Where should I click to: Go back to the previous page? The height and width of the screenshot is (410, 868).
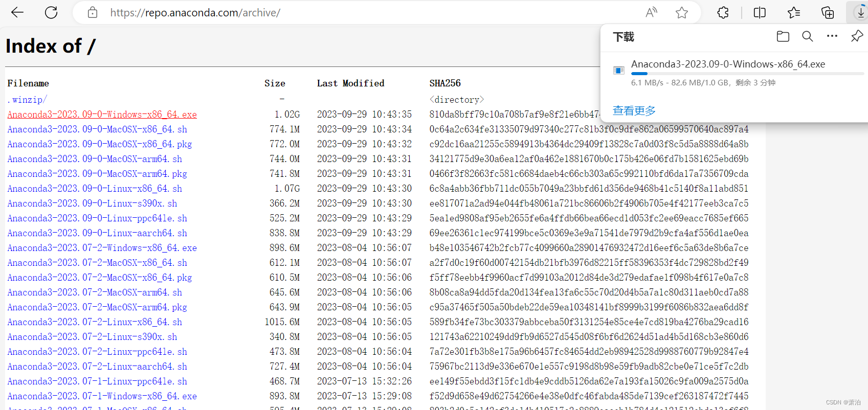pyautogui.click(x=17, y=12)
